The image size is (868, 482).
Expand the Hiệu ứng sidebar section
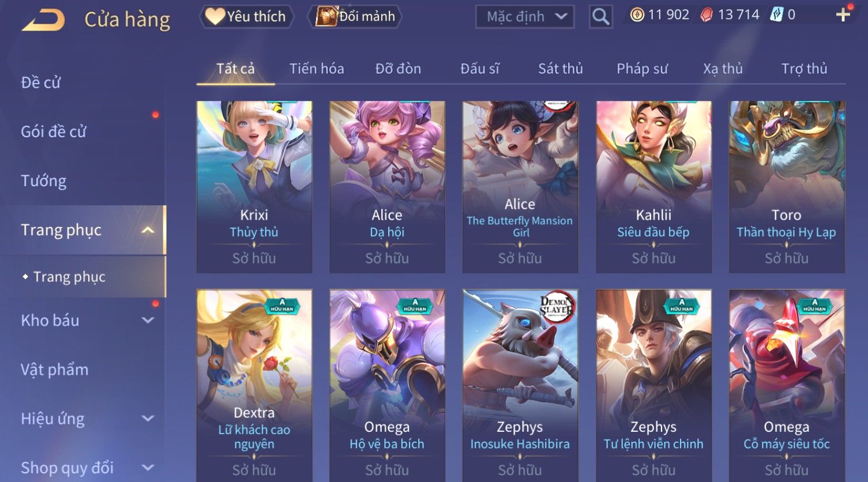point(148,419)
